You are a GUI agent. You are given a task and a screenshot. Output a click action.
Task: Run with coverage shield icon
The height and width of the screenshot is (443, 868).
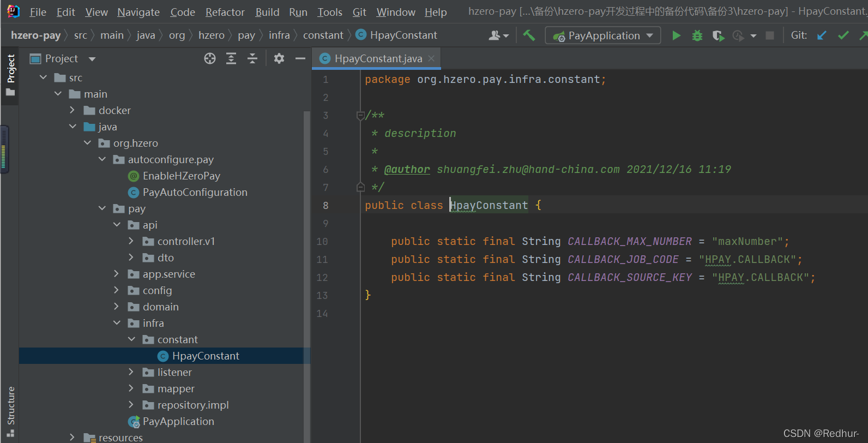coord(718,35)
